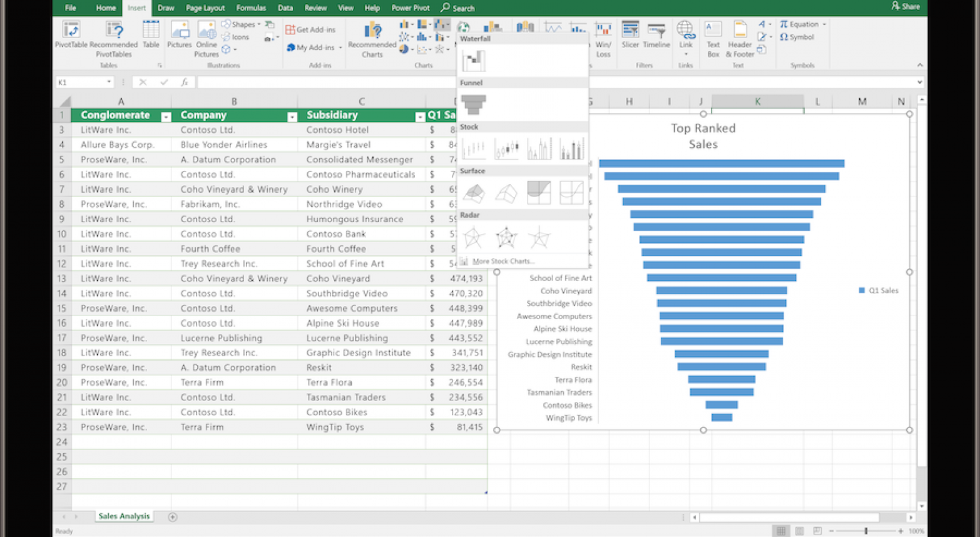Switch to Page Layout view in status bar

tap(799, 531)
